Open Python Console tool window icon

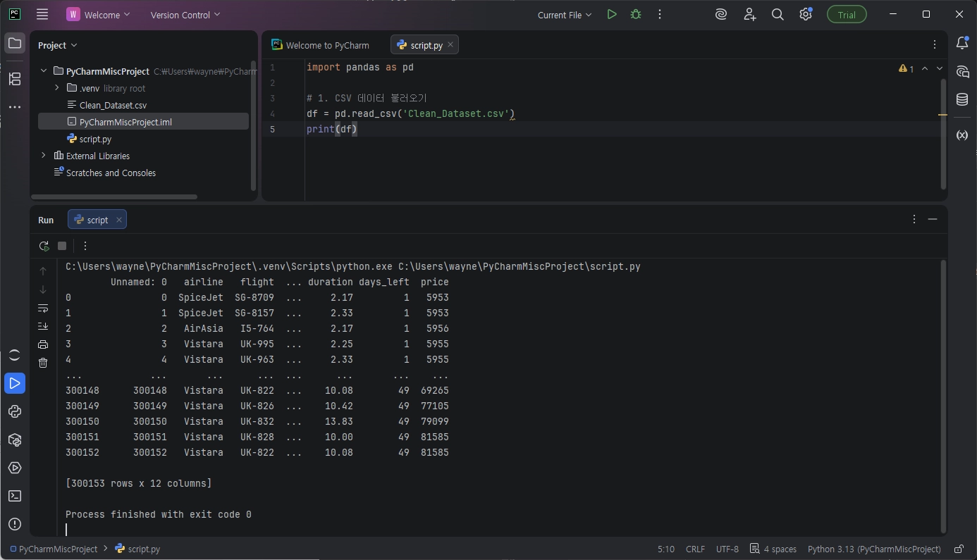coord(14,411)
